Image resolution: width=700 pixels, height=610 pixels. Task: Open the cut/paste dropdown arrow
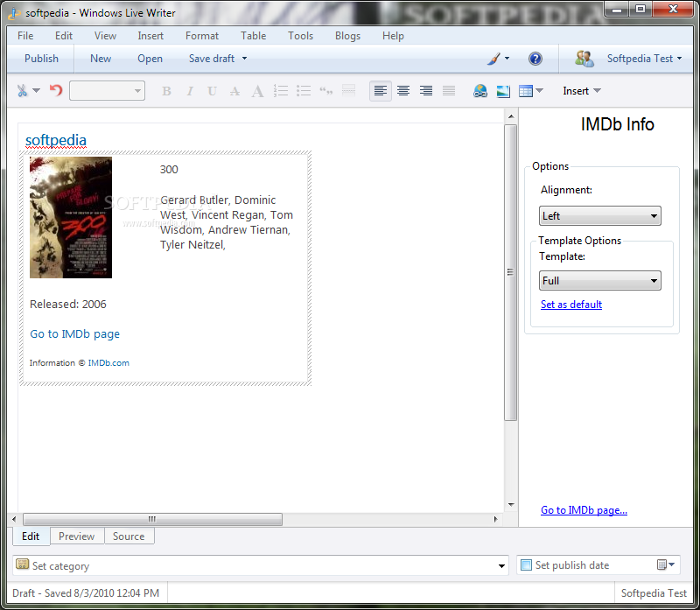tap(36, 91)
